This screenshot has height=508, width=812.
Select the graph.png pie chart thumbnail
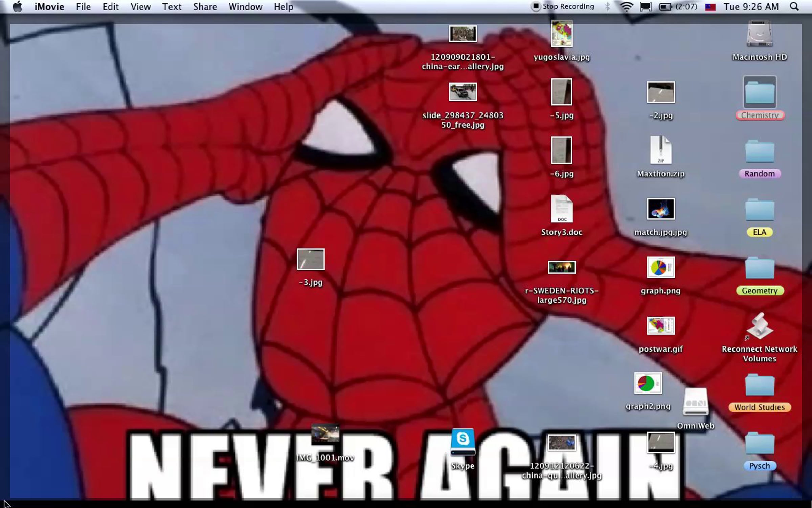click(x=660, y=268)
